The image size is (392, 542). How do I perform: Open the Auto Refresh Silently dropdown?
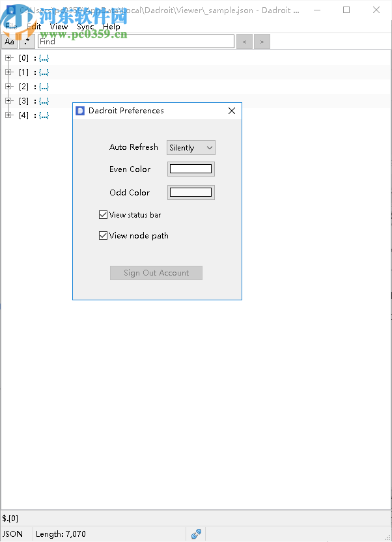(x=191, y=148)
